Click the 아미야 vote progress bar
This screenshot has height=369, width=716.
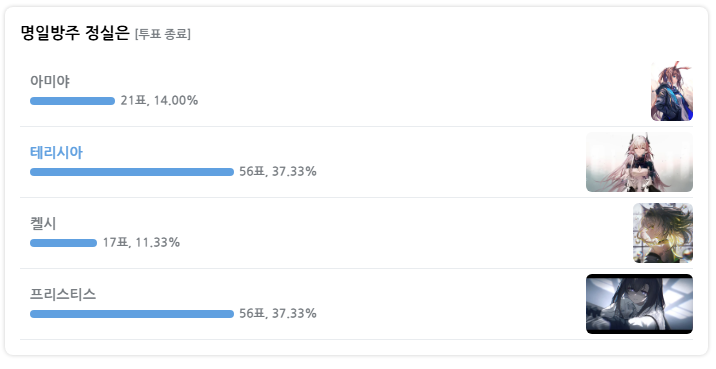[73, 101]
